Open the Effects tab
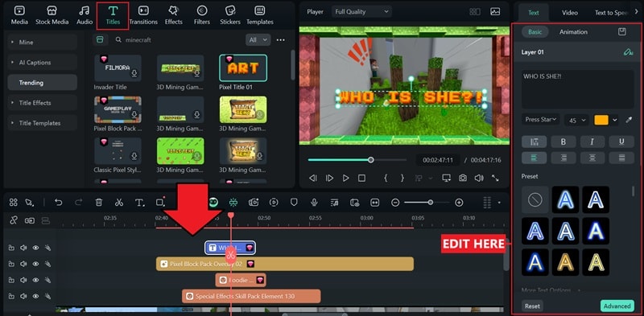Image resolution: width=644 pixels, height=316 pixels. pyautogui.click(x=173, y=15)
